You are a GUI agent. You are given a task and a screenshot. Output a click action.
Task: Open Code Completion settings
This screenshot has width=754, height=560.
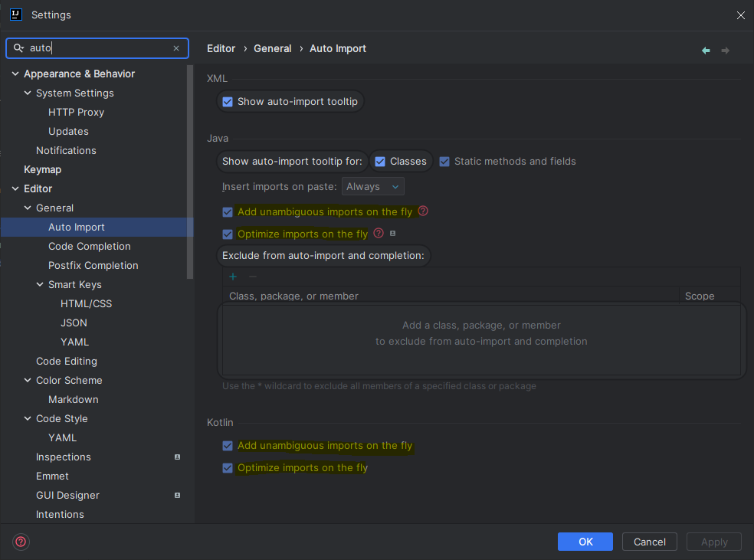coord(90,246)
